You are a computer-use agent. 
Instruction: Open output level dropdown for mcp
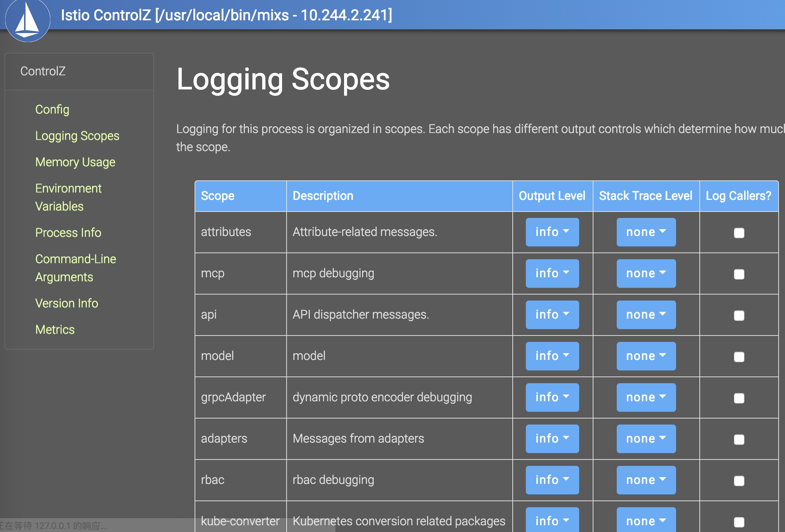552,274
